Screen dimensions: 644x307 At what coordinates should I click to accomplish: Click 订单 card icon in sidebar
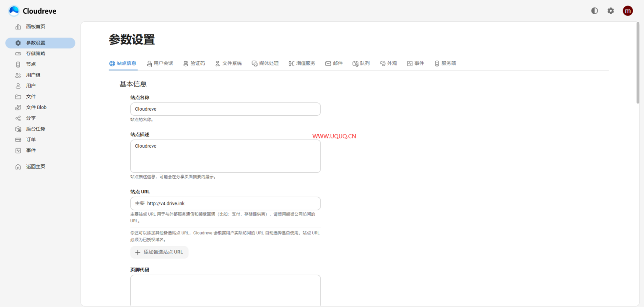(18, 140)
